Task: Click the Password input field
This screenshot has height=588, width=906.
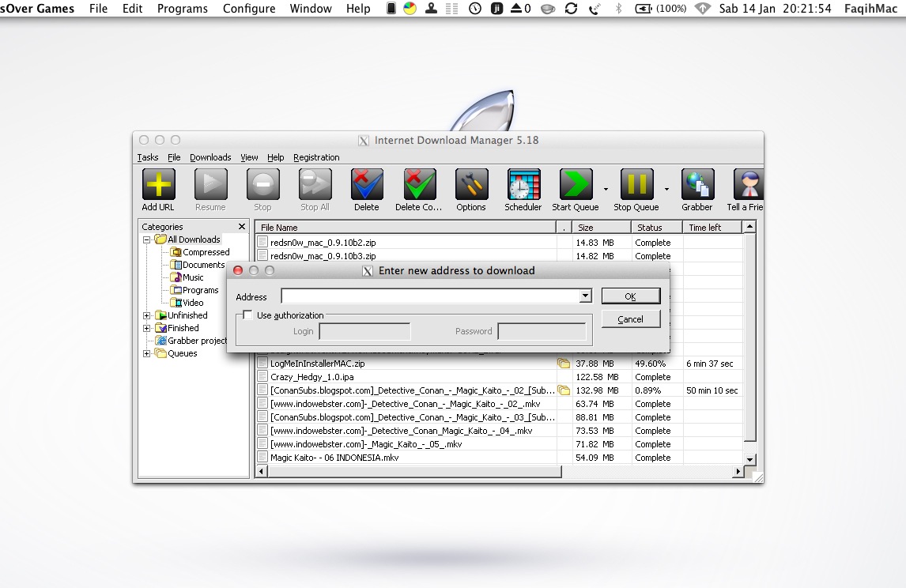Action: pyautogui.click(x=542, y=332)
